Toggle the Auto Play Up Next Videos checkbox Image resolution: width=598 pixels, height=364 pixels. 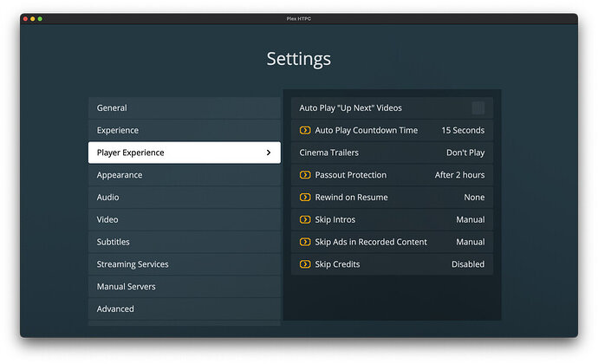click(x=478, y=108)
